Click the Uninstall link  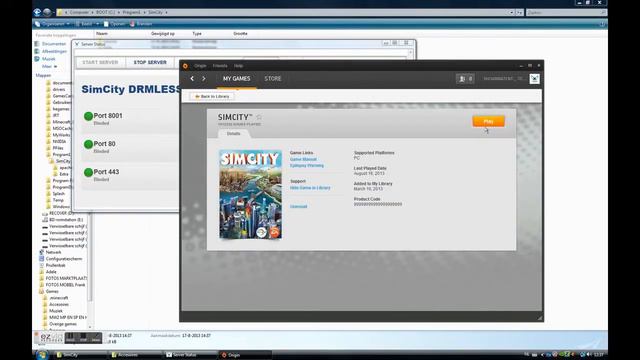[x=298, y=207]
